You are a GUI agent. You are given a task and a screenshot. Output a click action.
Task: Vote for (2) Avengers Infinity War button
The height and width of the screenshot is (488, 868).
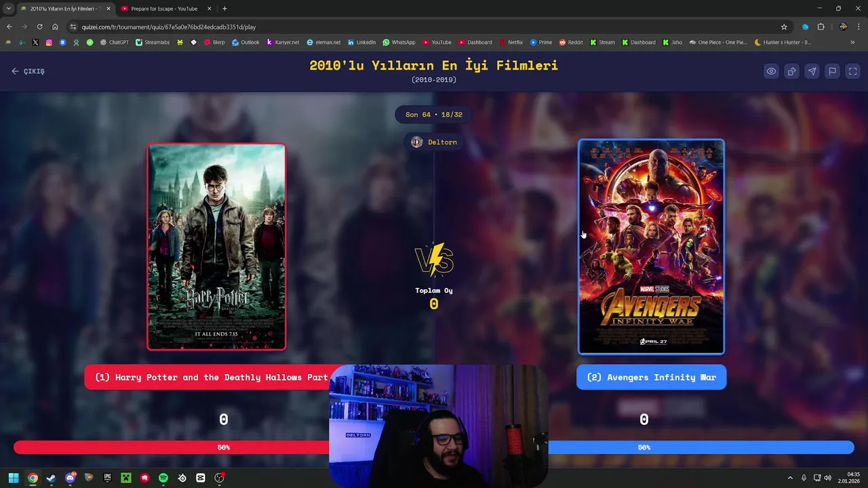click(651, 378)
